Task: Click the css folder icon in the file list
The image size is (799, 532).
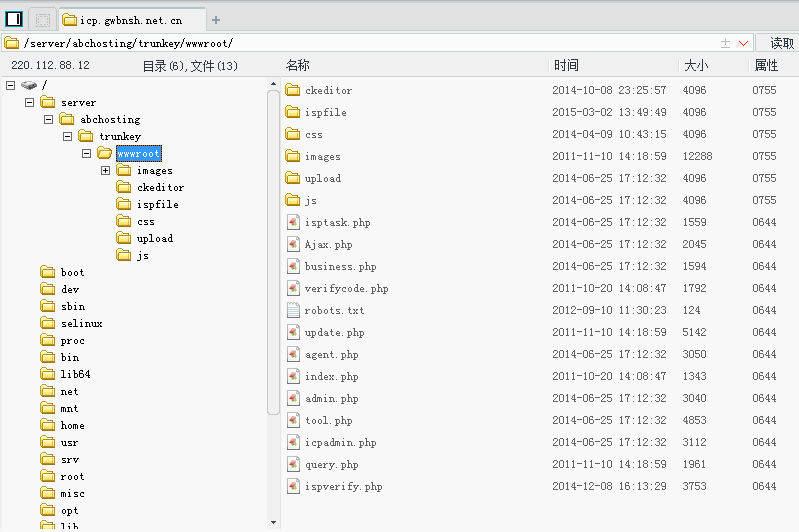Action: [292, 134]
